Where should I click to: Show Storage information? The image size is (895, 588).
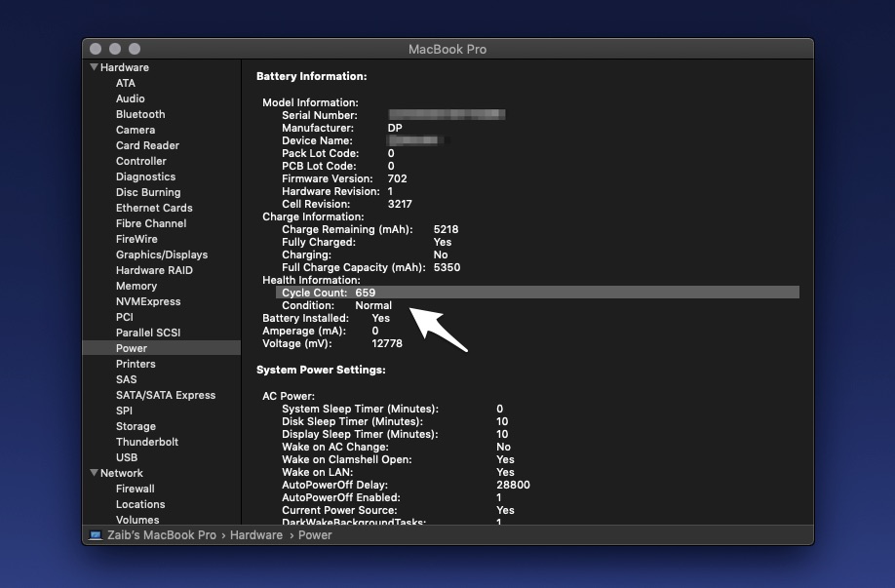[x=136, y=426]
